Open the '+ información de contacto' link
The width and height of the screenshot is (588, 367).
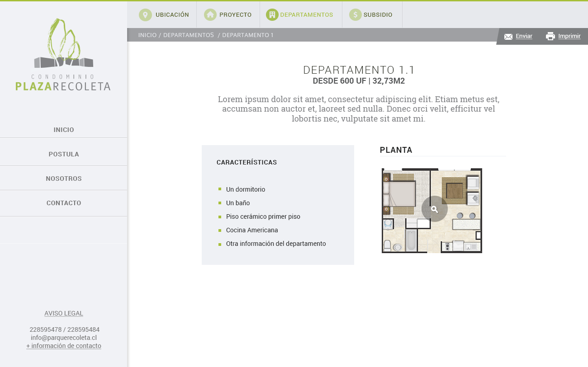pos(64,346)
